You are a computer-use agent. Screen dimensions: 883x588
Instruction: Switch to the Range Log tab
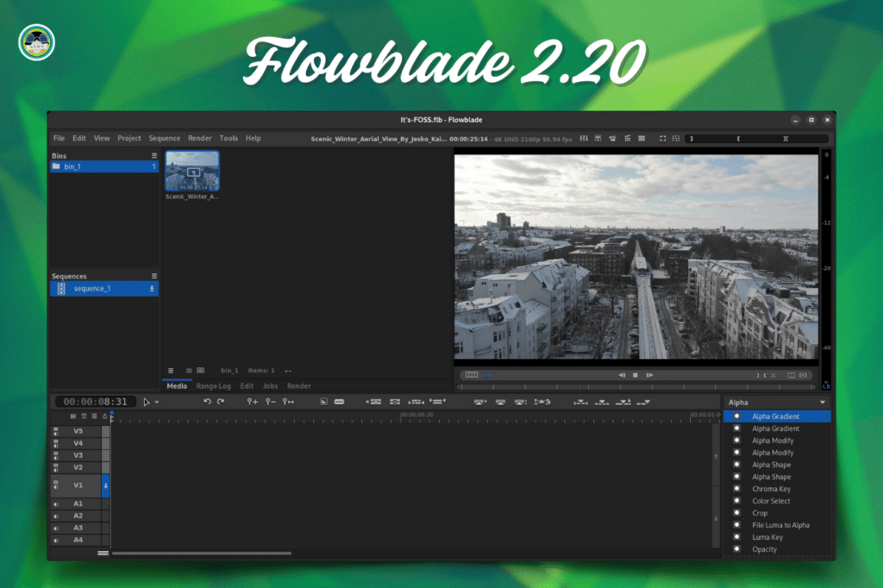tap(213, 386)
